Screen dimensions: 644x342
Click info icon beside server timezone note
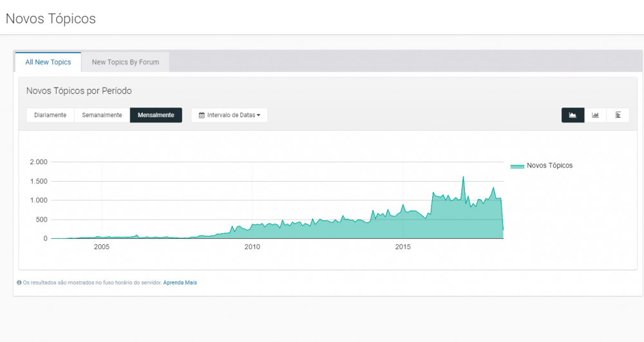pyautogui.click(x=19, y=282)
